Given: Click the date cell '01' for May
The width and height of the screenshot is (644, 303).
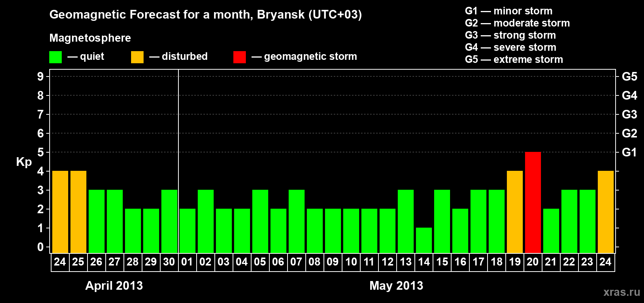Looking at the screenshot, I should tap(188, 262).
